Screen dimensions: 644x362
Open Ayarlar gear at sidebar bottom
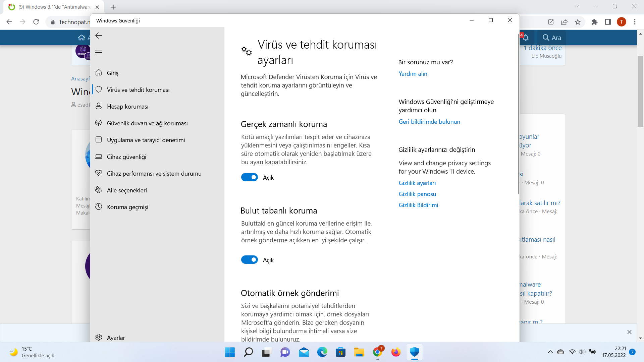coord(99,337)
